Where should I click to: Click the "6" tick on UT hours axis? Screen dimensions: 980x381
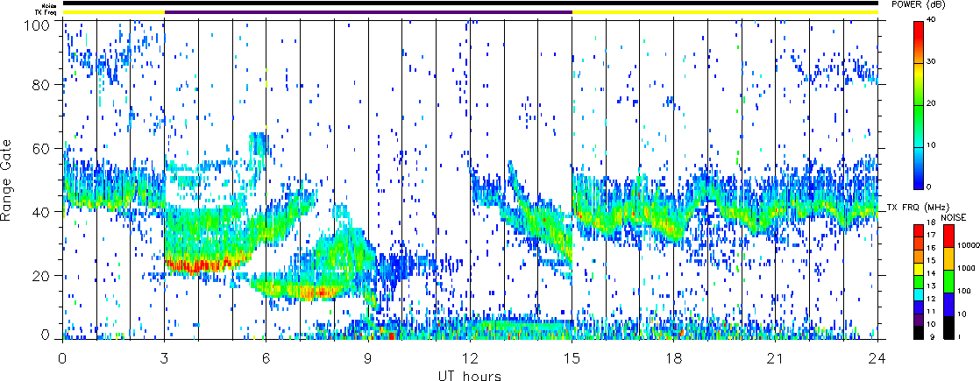[x=266, y=358]
